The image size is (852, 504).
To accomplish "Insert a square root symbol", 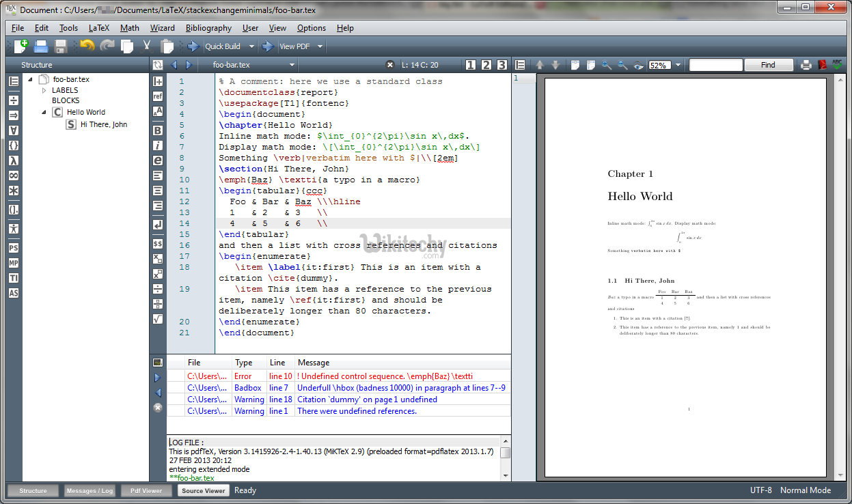I will (x=158, y=318).
